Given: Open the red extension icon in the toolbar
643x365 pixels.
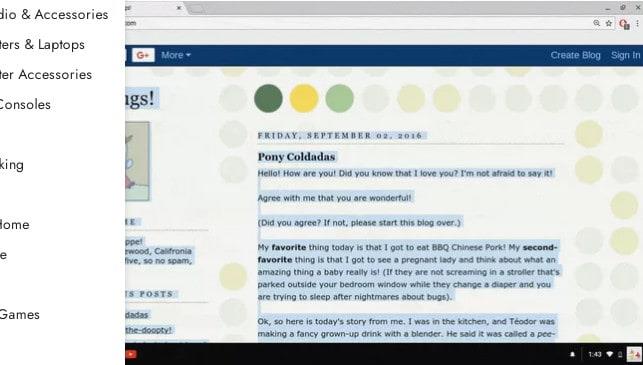Looking at the screenshot, I should coord(624,24).
